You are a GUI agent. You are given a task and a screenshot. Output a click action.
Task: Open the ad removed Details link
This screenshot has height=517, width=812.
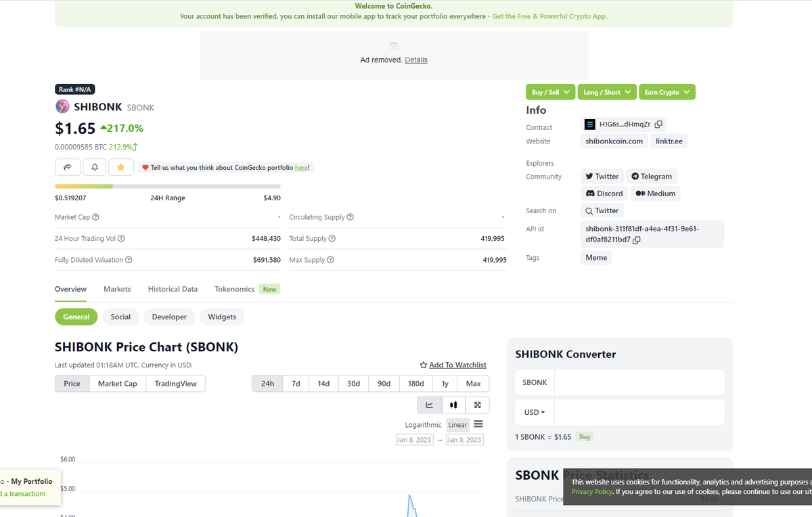click(415, 60)
